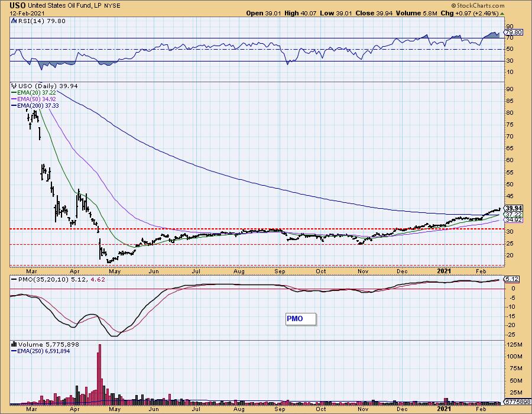Screen dimensions: 532x414
Task: Click the Volume 5,775,898 legend label
Action: point(48,344)
